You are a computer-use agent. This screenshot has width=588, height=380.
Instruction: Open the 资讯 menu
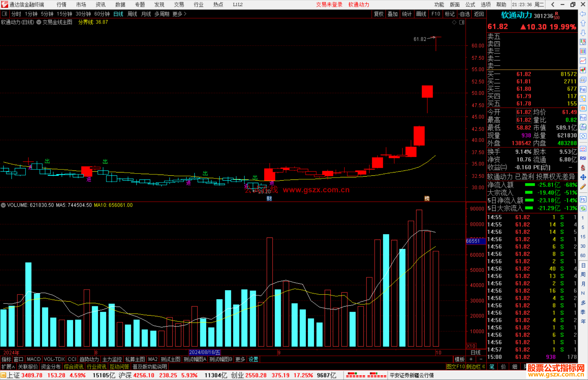(101, 5)
